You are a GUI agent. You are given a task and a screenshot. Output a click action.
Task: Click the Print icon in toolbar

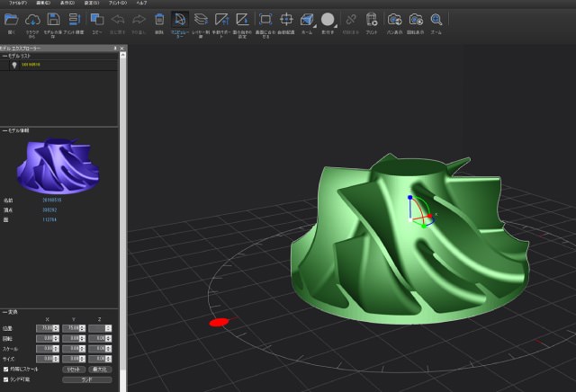tap(372, 19)
